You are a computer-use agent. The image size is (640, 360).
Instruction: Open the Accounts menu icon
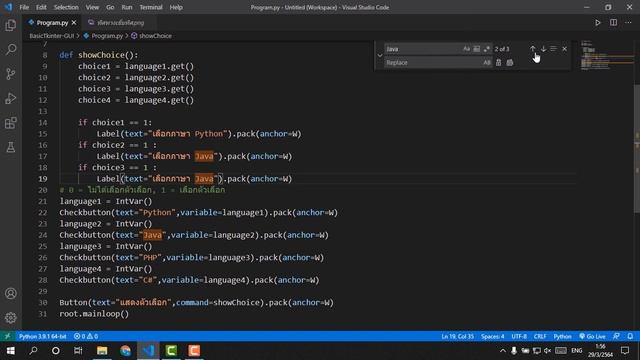(x=11, y=293)
